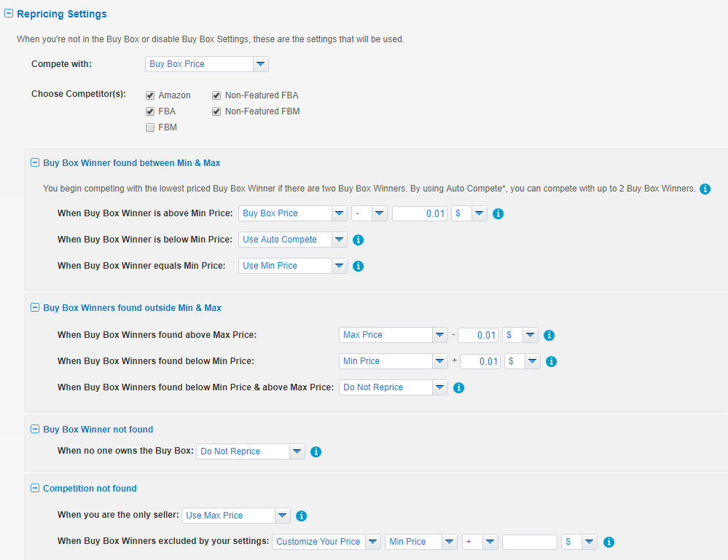
Task: Open the Use Max Price dropdown
Action: (x=236, y=516)
